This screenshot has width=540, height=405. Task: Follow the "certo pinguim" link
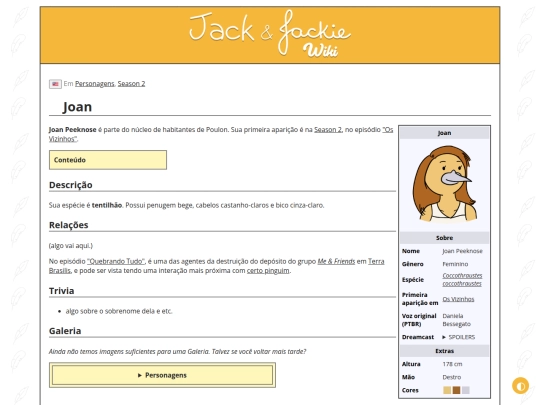tap(268, 271)
